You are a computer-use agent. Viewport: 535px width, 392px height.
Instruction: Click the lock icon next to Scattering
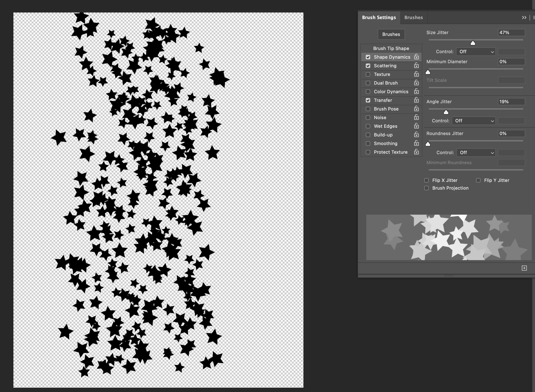point(416,65)
